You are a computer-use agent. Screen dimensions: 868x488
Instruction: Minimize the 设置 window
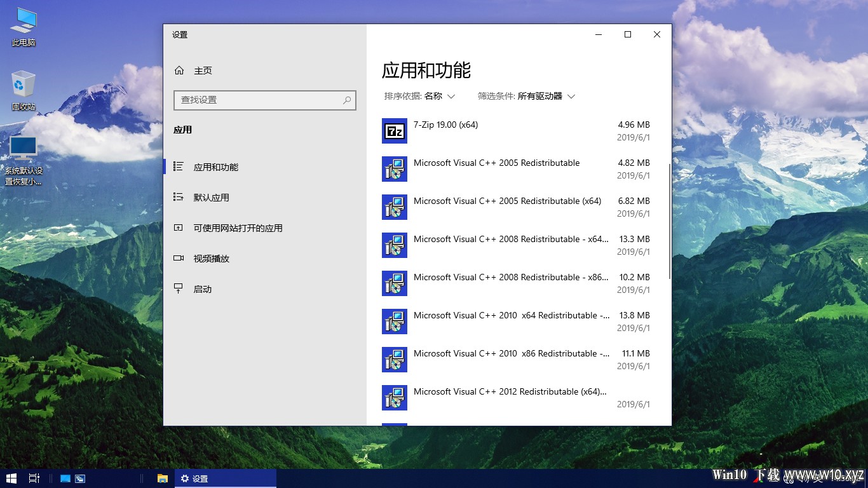point(599,34)
